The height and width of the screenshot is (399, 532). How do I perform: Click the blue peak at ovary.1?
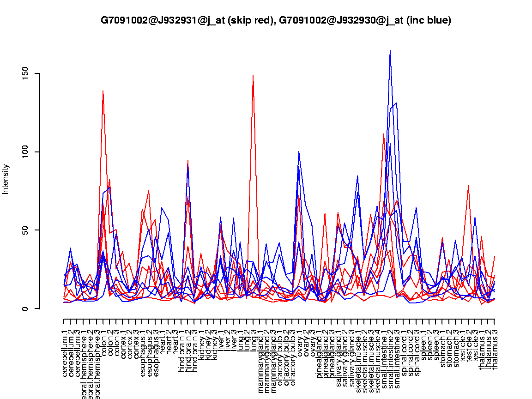coord(299,151)
